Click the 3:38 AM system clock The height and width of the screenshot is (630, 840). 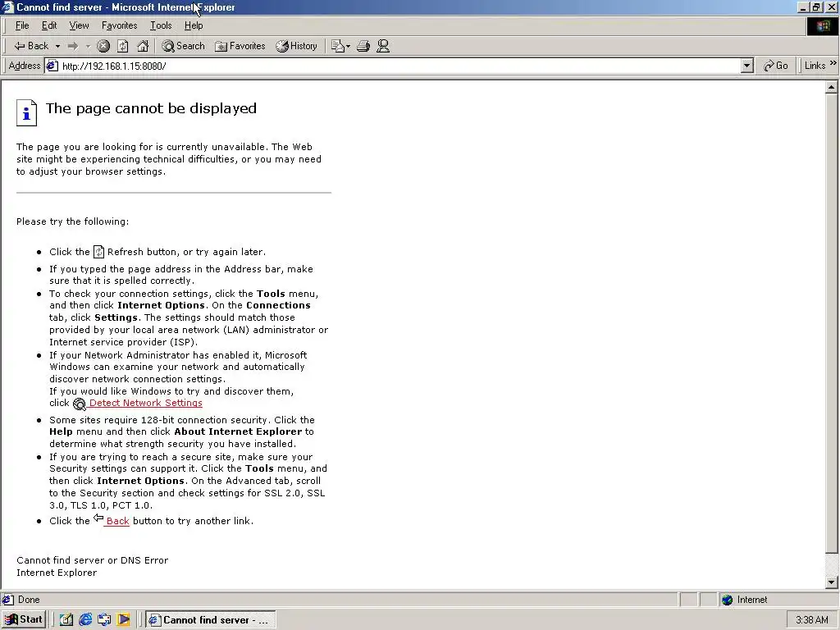point(811,620)
